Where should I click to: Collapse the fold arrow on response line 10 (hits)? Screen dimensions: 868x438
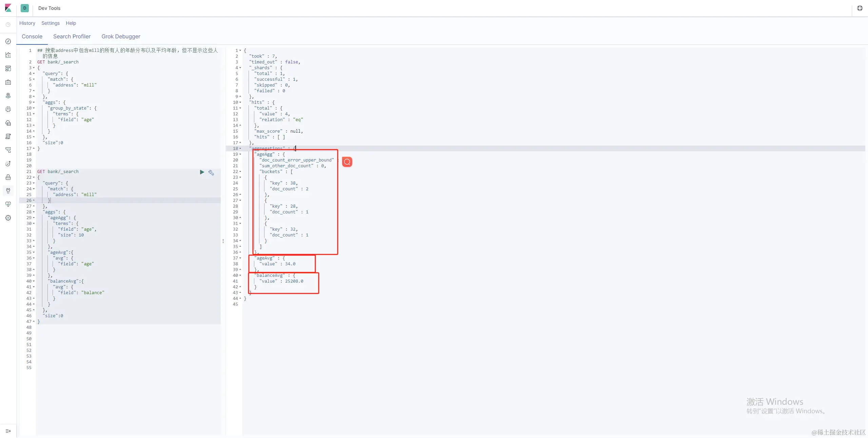240,102
